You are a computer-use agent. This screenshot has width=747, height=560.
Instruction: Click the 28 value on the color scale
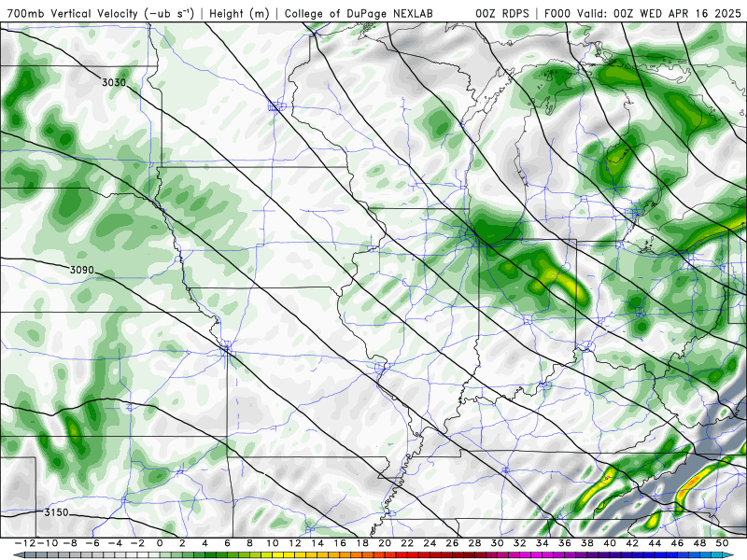pos(475,543)
